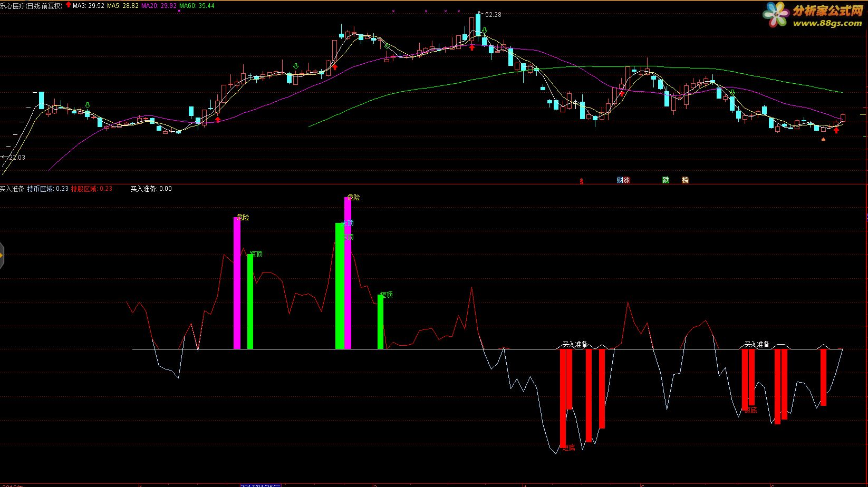Viewport: 868px width, 487px height.
Task: Click the 52.28 high price label
Action: [493, 15]
